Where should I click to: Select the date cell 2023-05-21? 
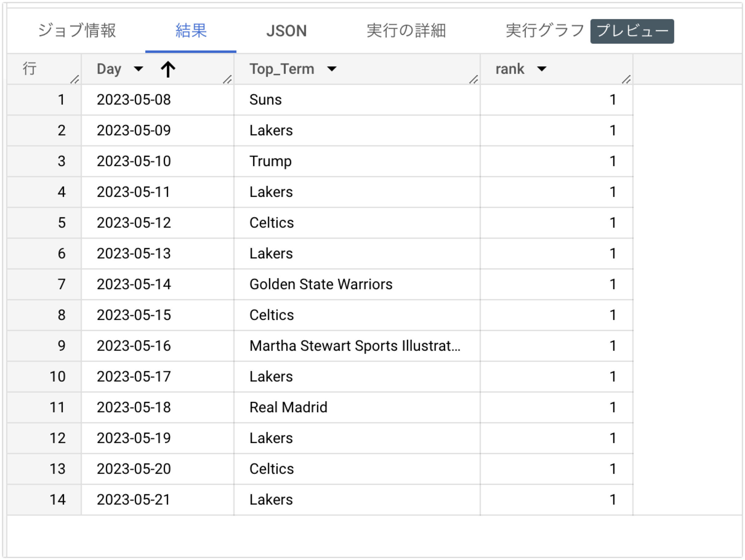[x=158, y=500]
